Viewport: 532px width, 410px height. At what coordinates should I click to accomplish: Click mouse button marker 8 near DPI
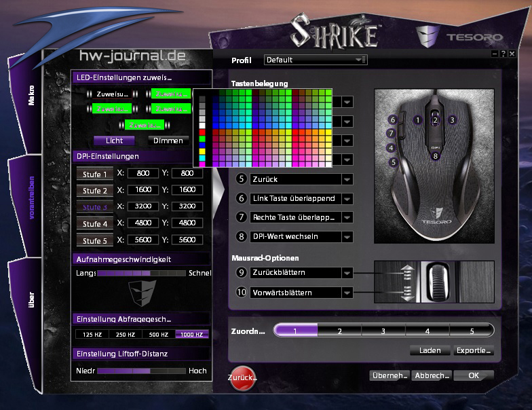(436, 156)
